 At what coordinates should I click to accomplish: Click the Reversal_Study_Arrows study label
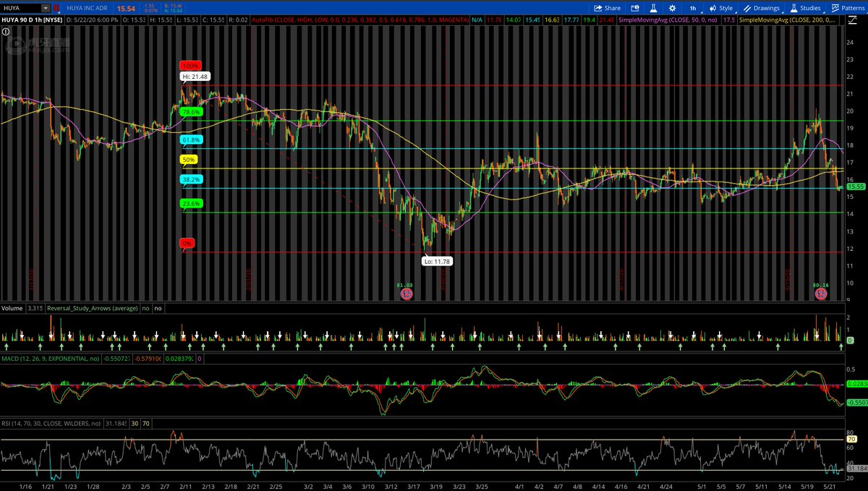click(x=93, y=308)
